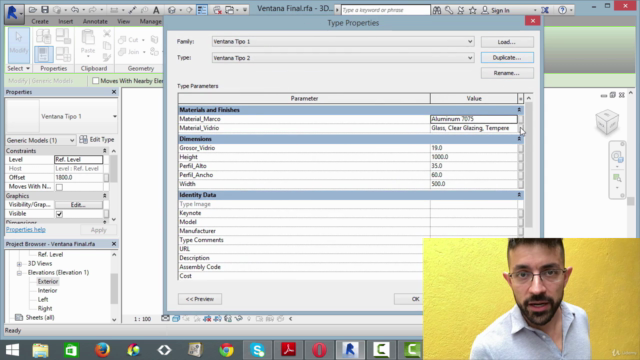Collapse the Dimensions group in Type Parameters
Image resolution: width=640 pixels, height=360 pixels.
coord(519,139)
